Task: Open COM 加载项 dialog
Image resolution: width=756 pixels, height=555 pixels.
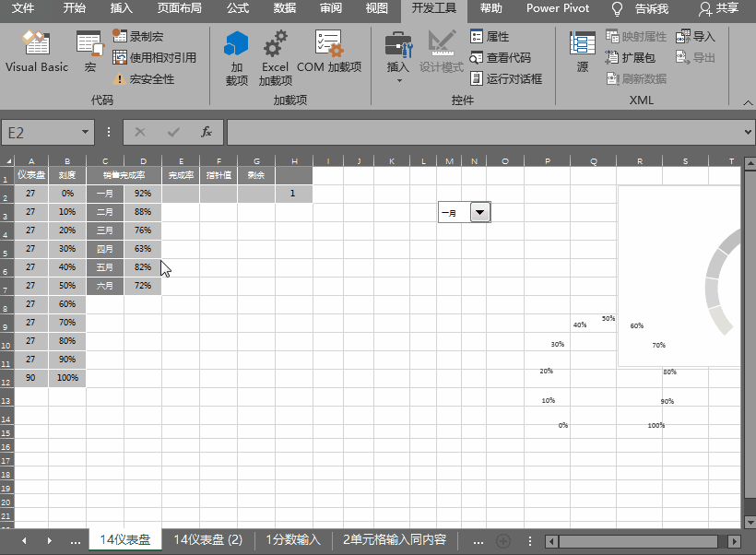Action: point(329,51)
